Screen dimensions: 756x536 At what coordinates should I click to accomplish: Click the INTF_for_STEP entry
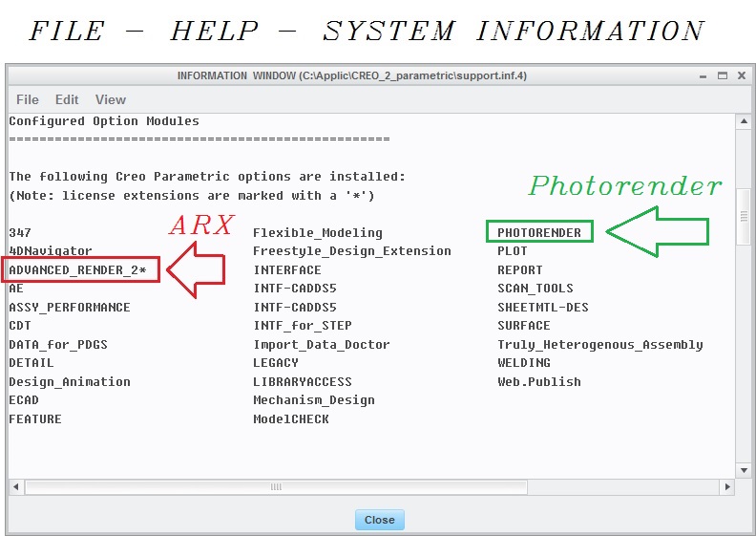(303, 326)
